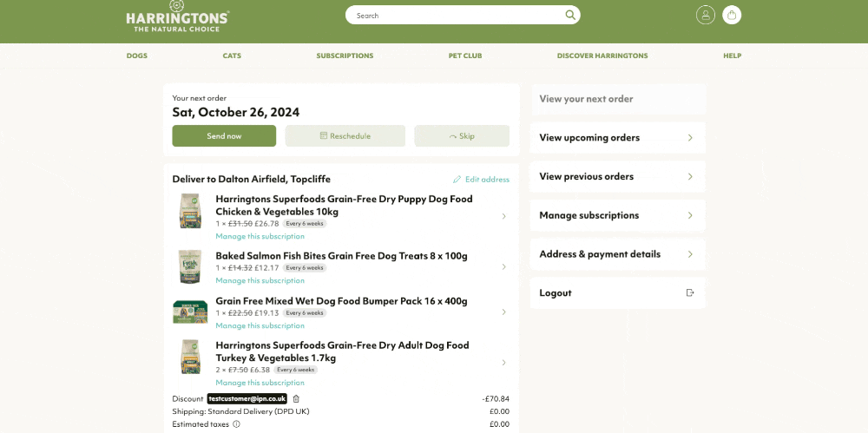Click the search magnifier icon
Screen dimensions: 868x433
click(x=569, y=15)
